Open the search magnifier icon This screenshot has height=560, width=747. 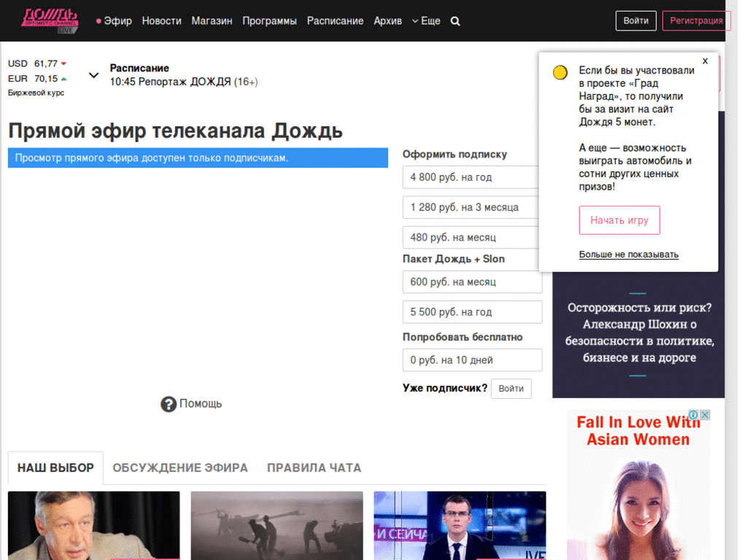(x=455, y=21)
